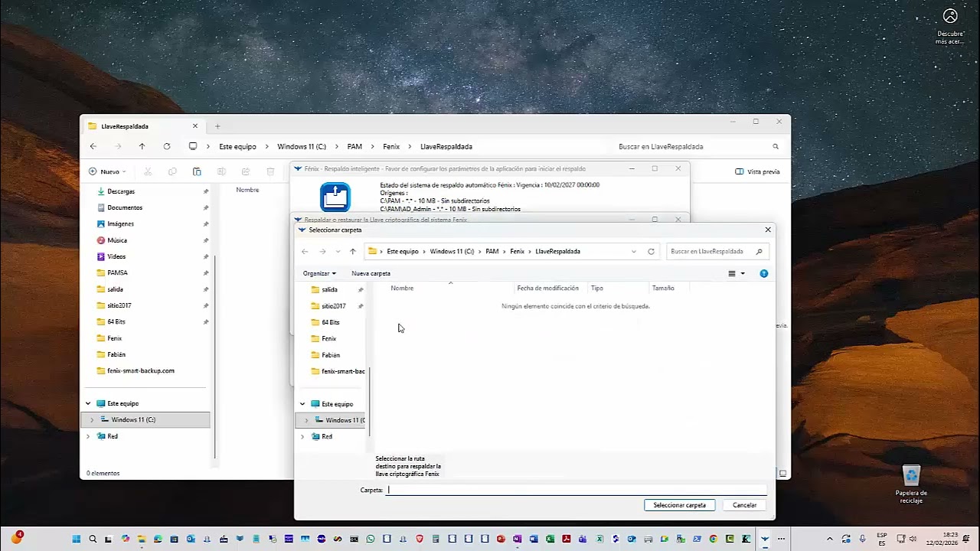This screenshot has width=980, height=551.
Task: Collapse Este equipo in dialog tree
Action: pyautogui.click(x=302, y=404)
